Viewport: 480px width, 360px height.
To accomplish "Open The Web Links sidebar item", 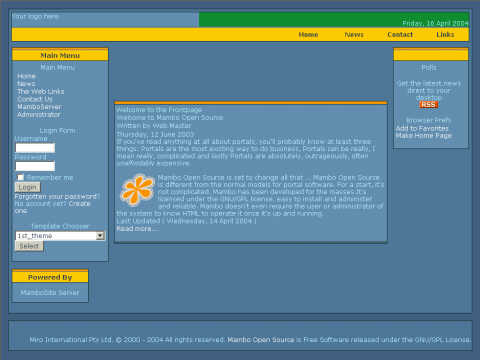I will (41, 92).
